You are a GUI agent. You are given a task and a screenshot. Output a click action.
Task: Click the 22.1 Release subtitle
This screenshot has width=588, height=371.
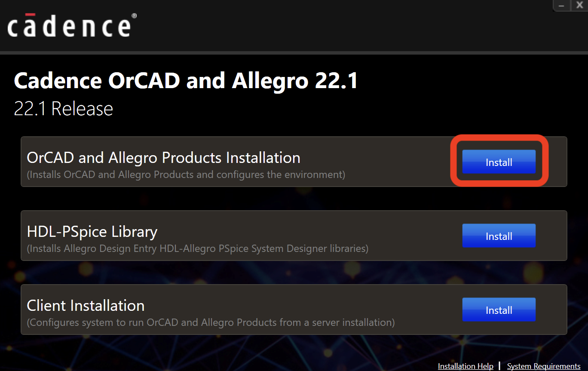(63, 109)
